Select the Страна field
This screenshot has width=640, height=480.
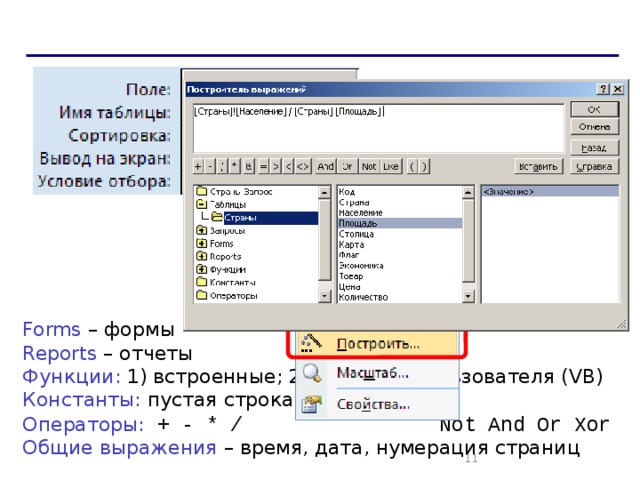coord(400,202)
